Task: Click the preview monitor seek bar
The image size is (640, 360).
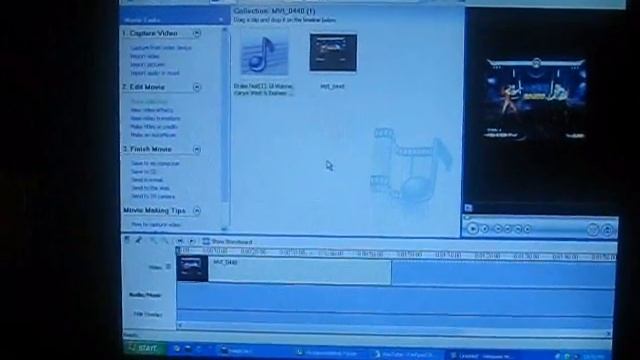Action: pos(539,218)
